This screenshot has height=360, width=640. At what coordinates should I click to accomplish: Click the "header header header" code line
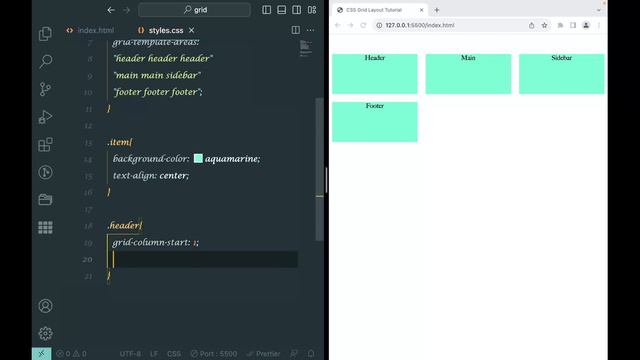coord(163,59)
